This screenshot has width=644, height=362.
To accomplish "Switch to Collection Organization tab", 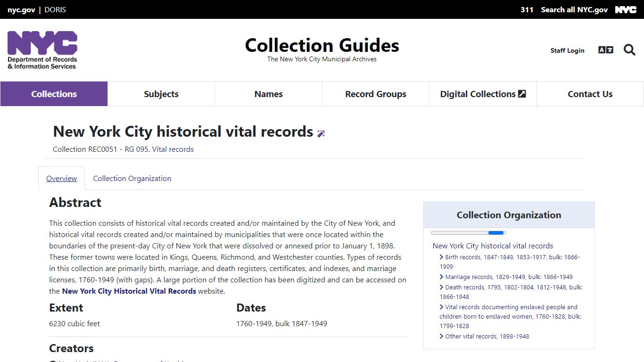I will coord(132,178).
